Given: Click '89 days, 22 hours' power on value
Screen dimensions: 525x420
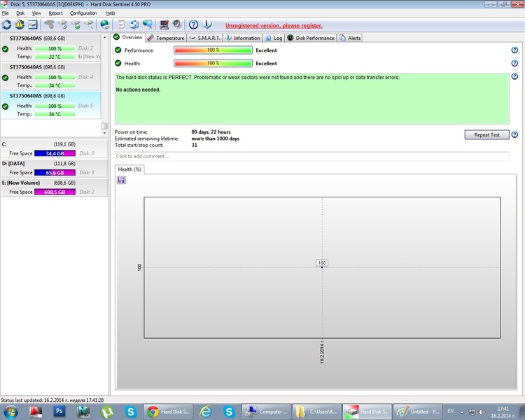Looking at the screenshot, I should click(x=211, y=132).
